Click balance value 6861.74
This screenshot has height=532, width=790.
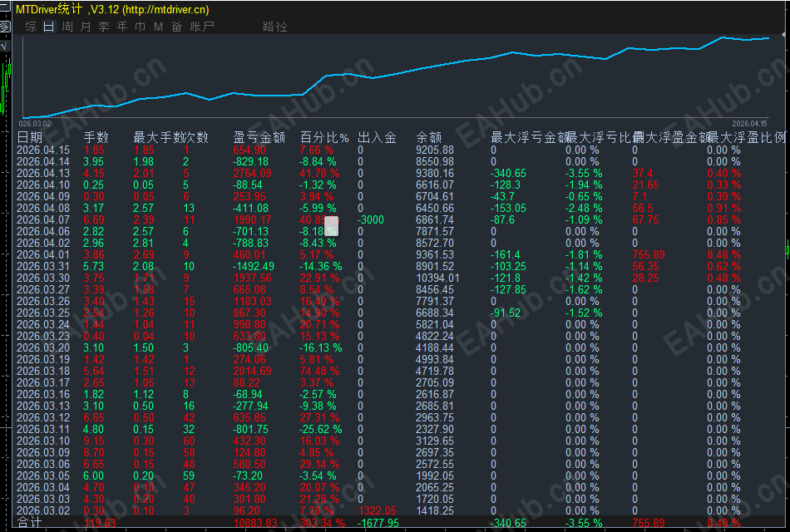point(435,219)
